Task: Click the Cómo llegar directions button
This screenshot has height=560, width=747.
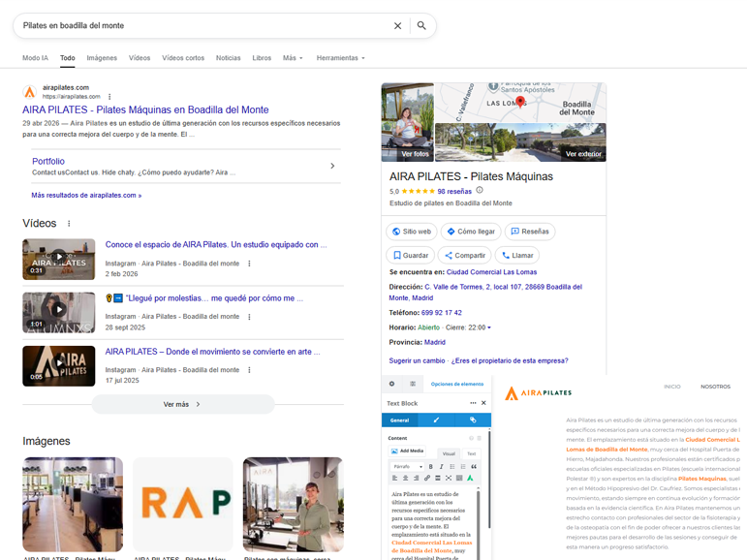Action: pyautogui.click(x=471, y=232)
